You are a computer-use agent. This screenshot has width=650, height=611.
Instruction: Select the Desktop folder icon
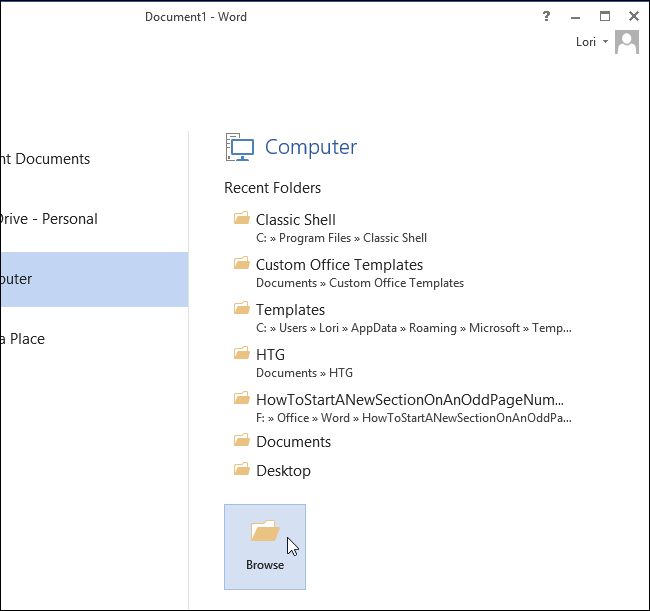coord(241,469)
